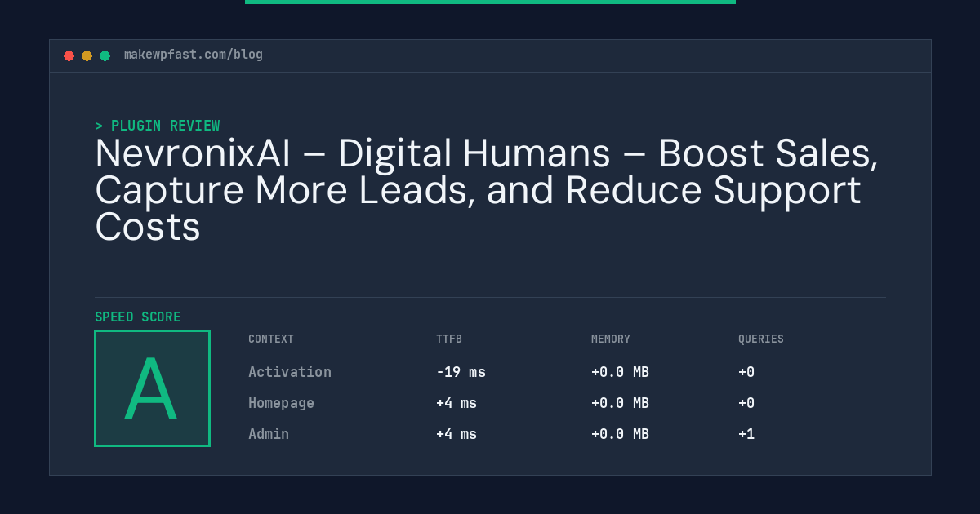Click the Homepage queries +0 value
The image size is (980, 514).
(746, 403)
